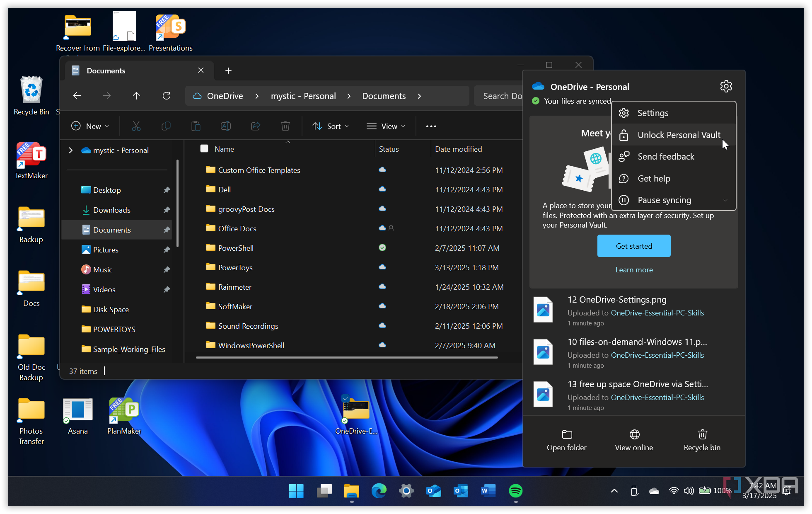Screen dimensions: 812x514
Task: Go back with the left arrow button
Action: click(77, 96)
